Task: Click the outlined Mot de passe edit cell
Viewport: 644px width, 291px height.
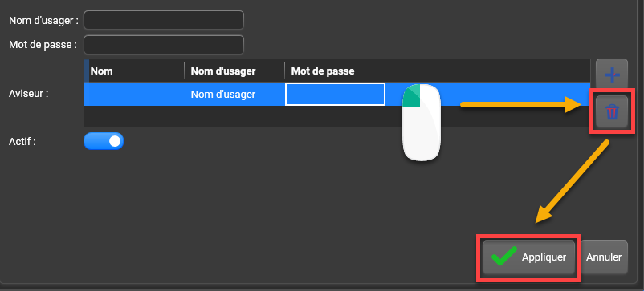Action: pos(335,95)
